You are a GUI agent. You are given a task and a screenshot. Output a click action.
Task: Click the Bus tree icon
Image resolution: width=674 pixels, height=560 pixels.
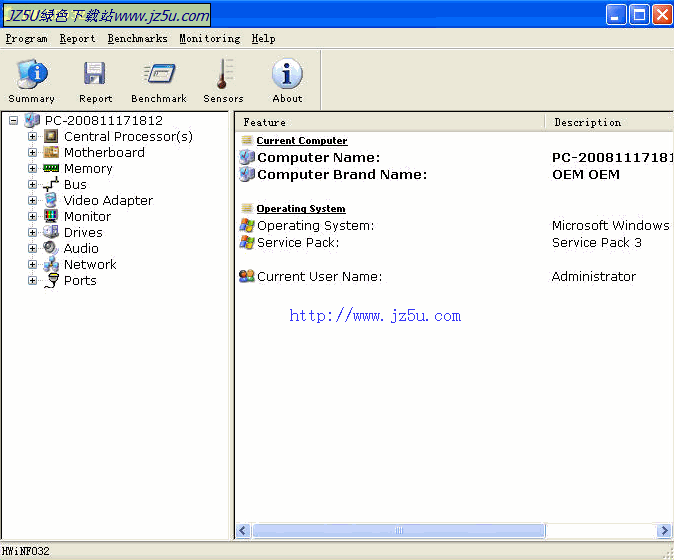coord(51,184)
